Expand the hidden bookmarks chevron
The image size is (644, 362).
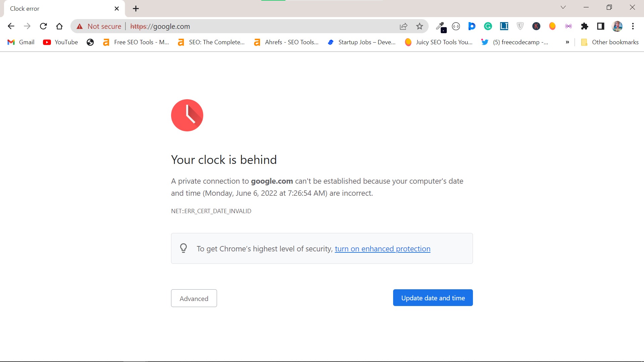pyautogui.click(x=567, y=42)
